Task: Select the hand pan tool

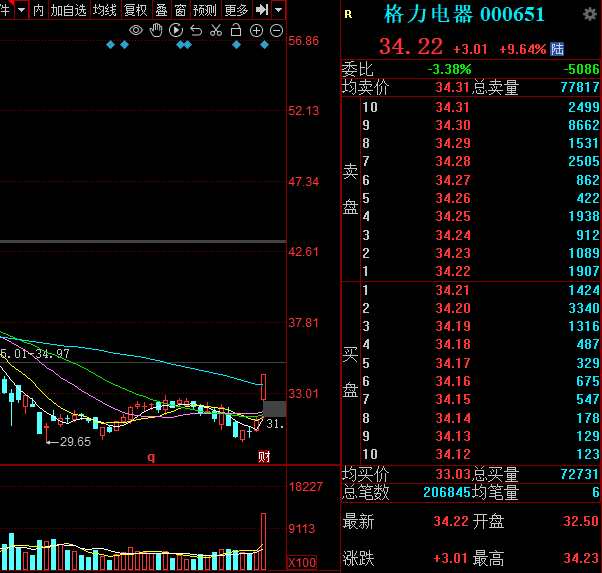Action: (x=156, y=30)
